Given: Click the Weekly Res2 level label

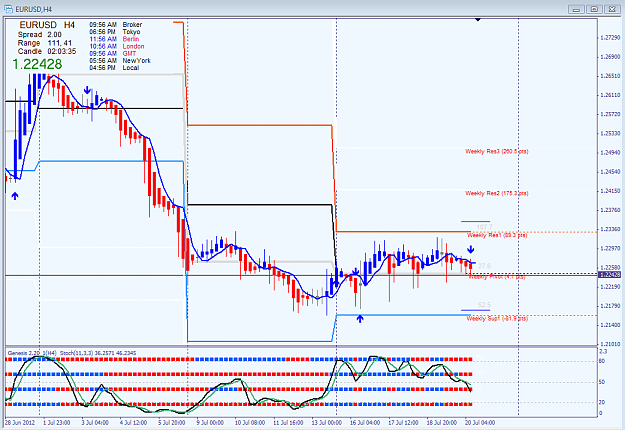Looking at the screenshot, I should pos(497,193).
